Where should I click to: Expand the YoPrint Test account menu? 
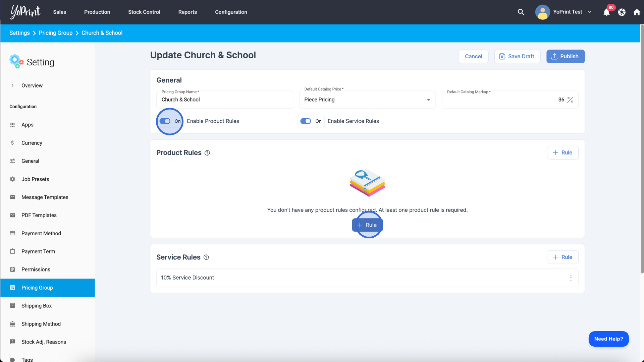590,12
